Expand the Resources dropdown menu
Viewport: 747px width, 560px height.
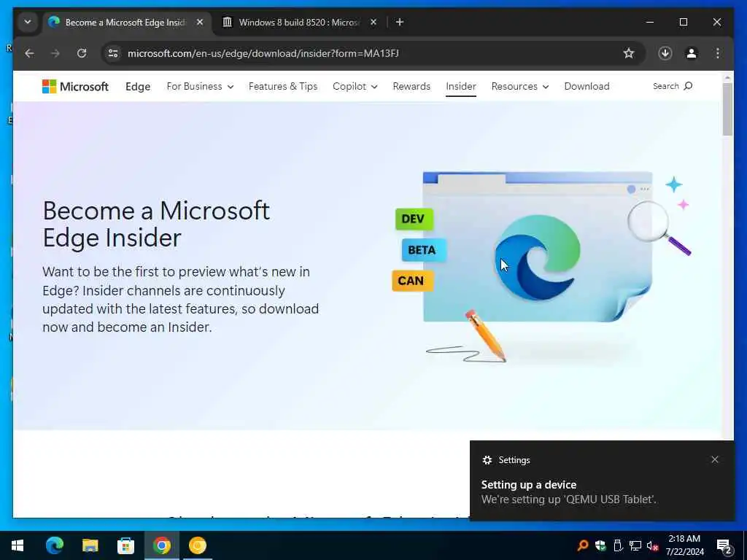pyautogui.click(x=519, y=86)
